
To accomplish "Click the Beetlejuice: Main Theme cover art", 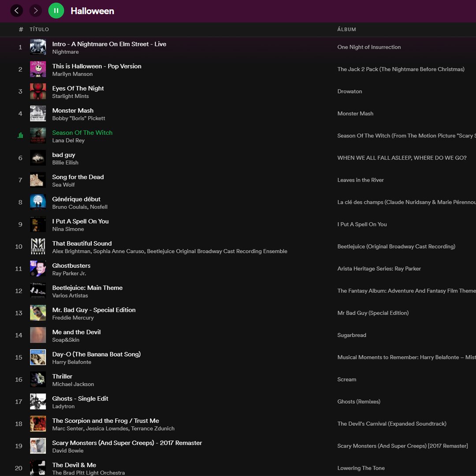I will [38, 291].
